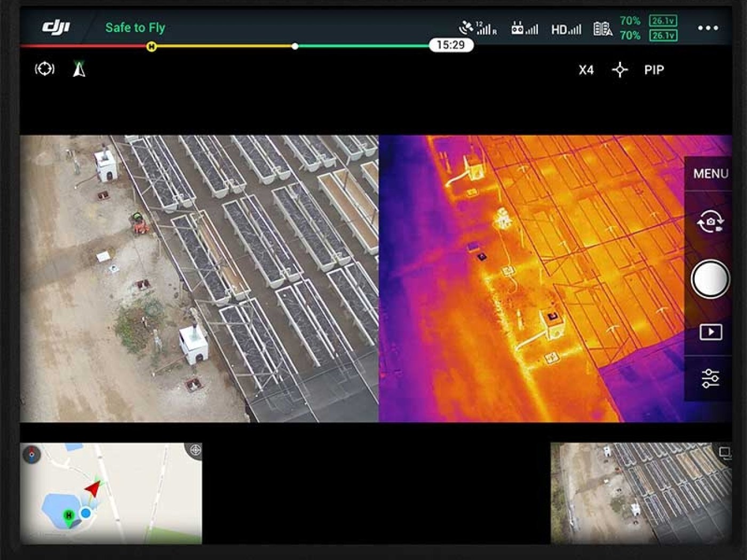
Task: Open the MENU panel
Action: (710, 173)
